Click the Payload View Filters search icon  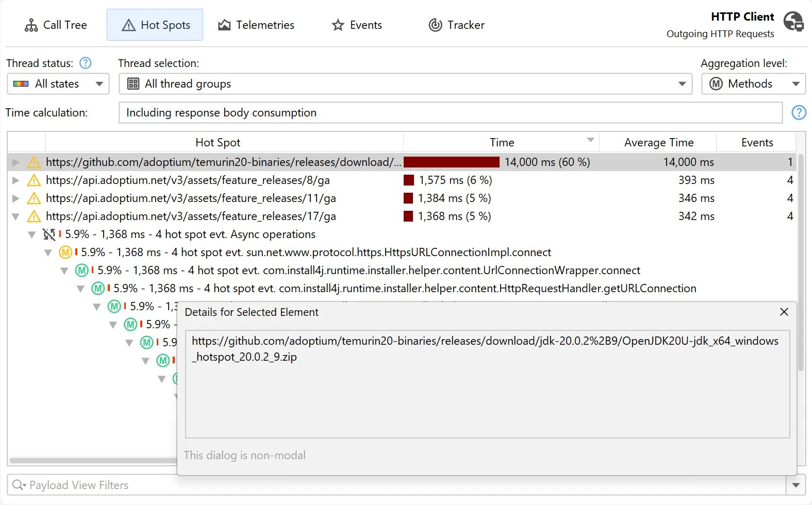click(x=19, y=485)
